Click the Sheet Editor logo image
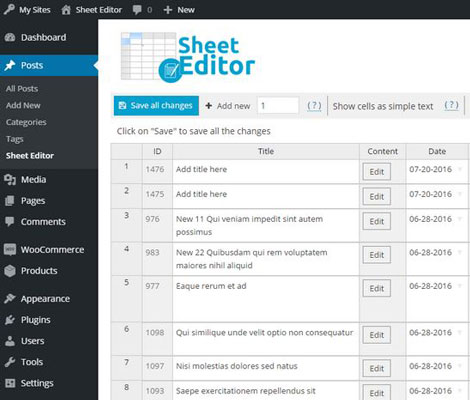The image size is (470, 400). coord(188,57)
